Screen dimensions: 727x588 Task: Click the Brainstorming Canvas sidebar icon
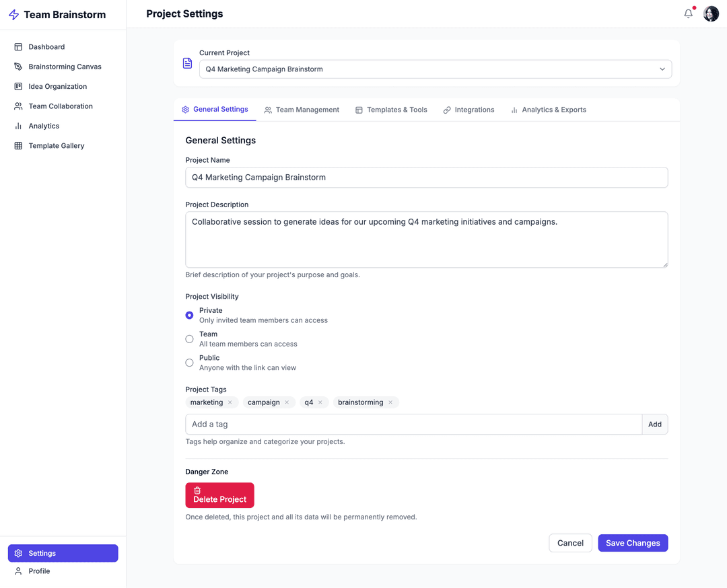(x=18, y=67)
